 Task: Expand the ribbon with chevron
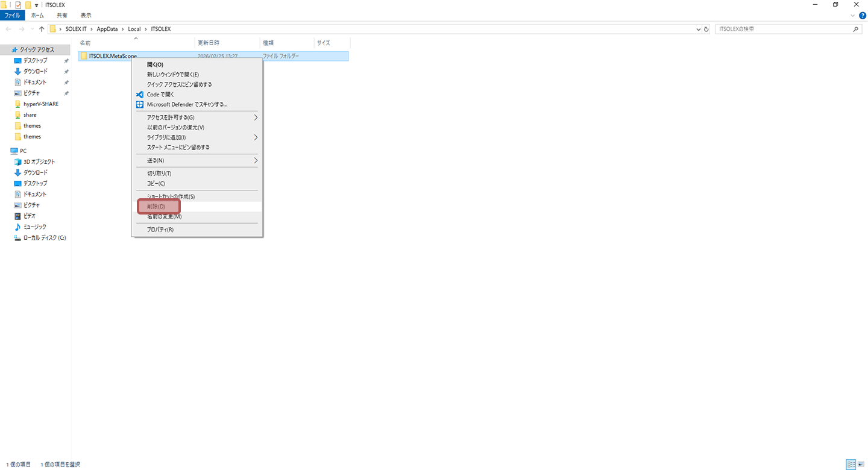pyautogui.click(x=853, y=15)
